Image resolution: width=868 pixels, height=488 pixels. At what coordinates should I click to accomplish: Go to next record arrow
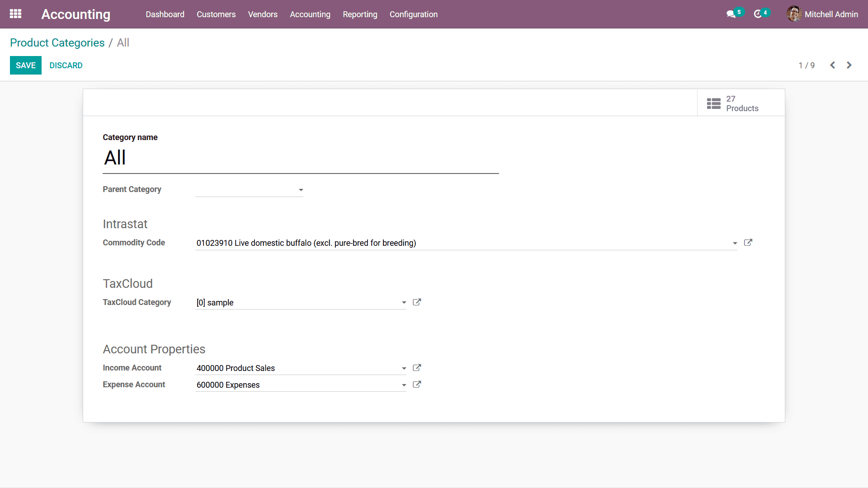[849, 65]
